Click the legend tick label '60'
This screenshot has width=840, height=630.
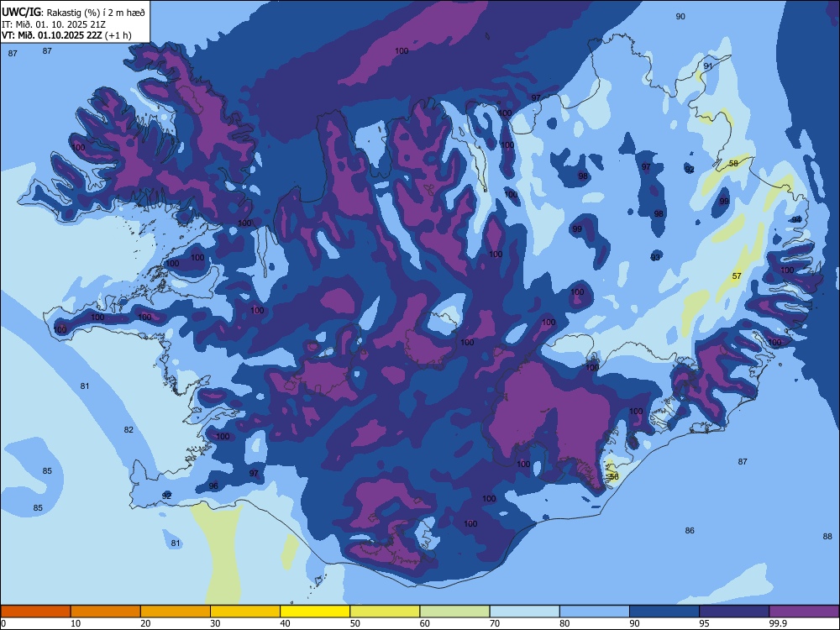(x=425, y=623)
